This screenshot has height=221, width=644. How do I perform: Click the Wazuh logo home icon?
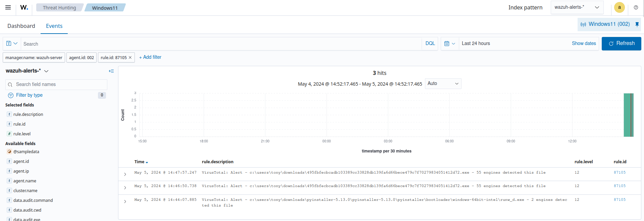click(x=24, y=7)
